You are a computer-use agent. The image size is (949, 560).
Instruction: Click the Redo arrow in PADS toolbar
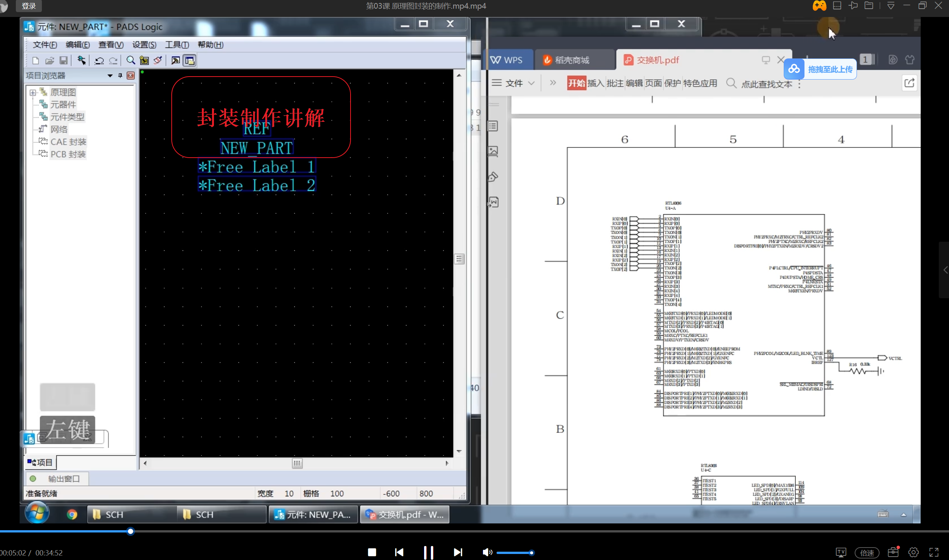pyautogui.click(x=113, y=60)
